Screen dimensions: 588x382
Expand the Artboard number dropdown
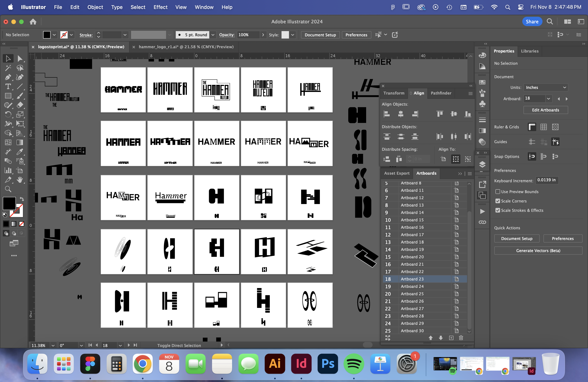548,99
